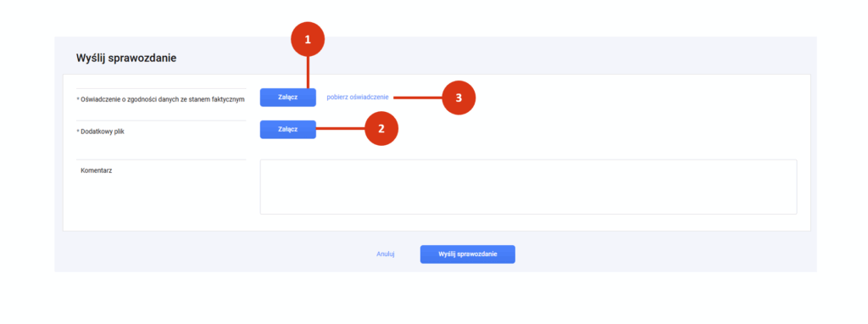Attach a file via Dodatkowy plik Załącz button
Image resolution: width=868 pixels, height=324 pixels.
point(288,130)
